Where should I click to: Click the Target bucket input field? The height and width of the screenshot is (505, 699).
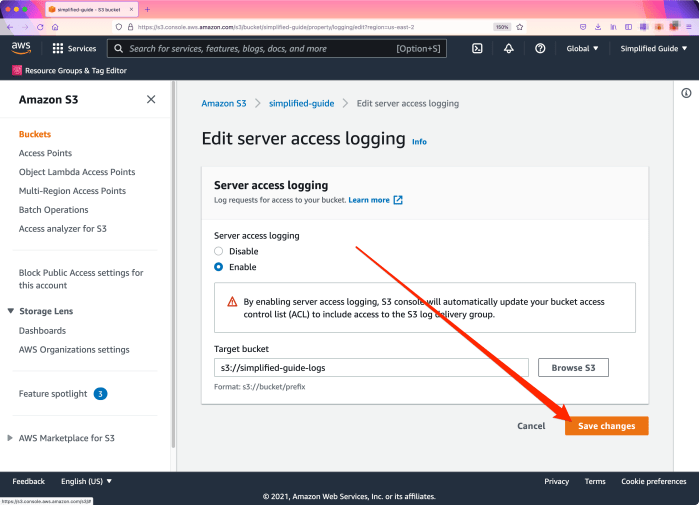pos(371,368)
